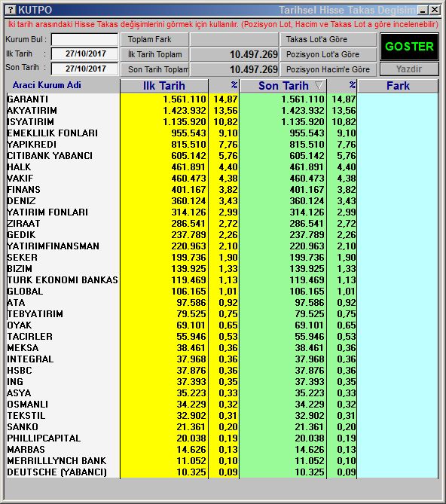The image size is (446, 504).
Task: Select the YATIRIMFINANSMAN row
Action: coord(53,246)
